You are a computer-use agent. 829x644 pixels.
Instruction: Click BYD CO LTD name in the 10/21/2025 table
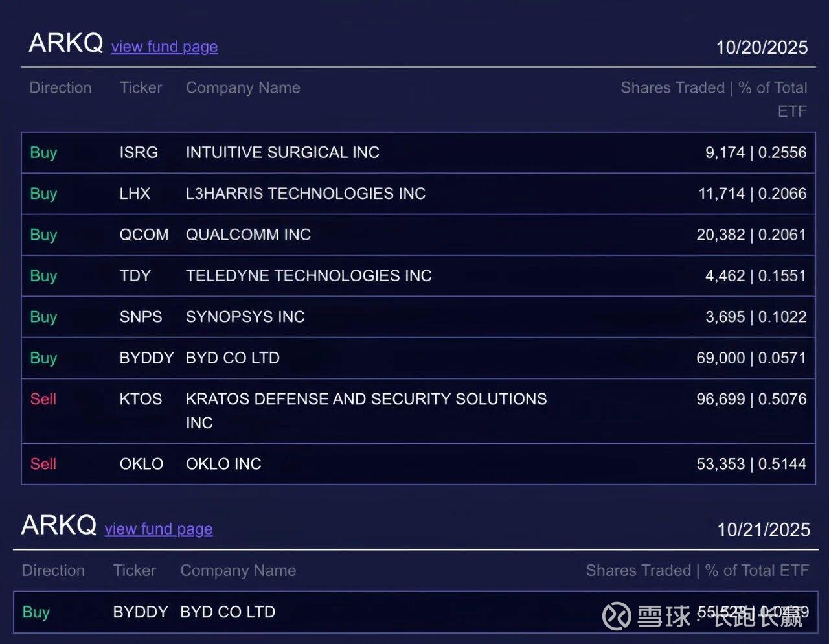point(227,612)
